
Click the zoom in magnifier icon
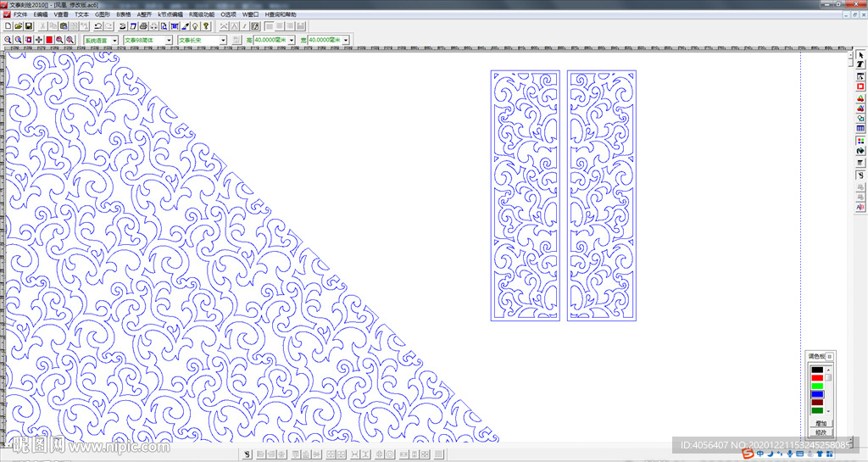click(x=8, y=40)
